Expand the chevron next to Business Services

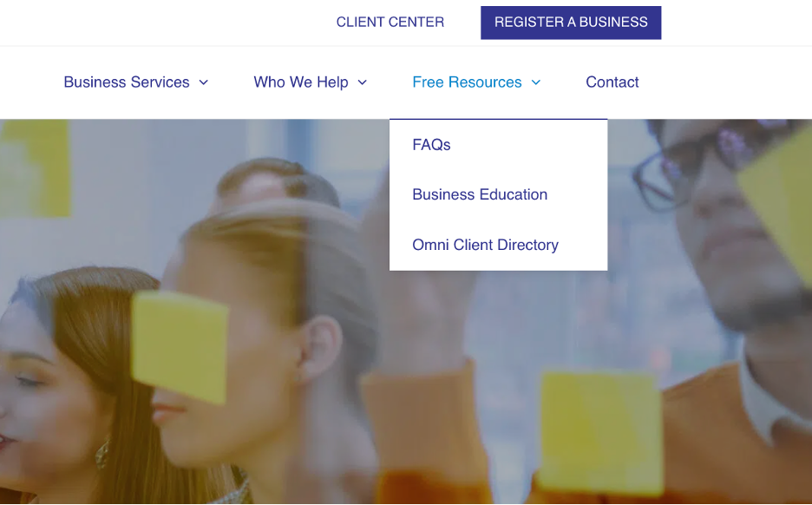tap(204, 82)
